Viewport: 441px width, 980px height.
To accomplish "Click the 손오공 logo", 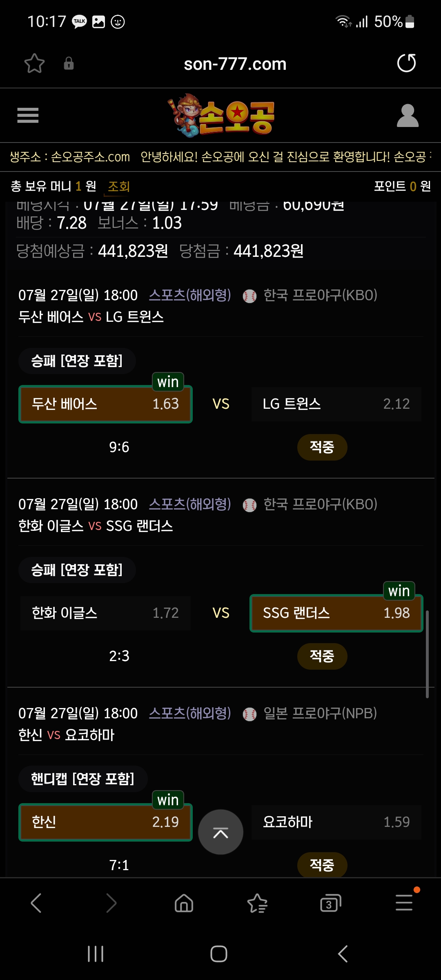I will (221, 116).
